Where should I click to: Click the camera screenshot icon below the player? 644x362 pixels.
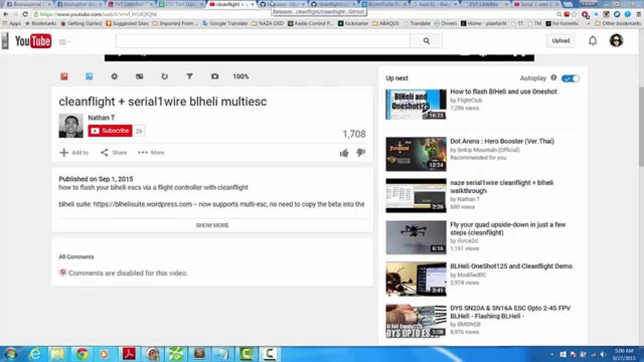coord(215,76)
